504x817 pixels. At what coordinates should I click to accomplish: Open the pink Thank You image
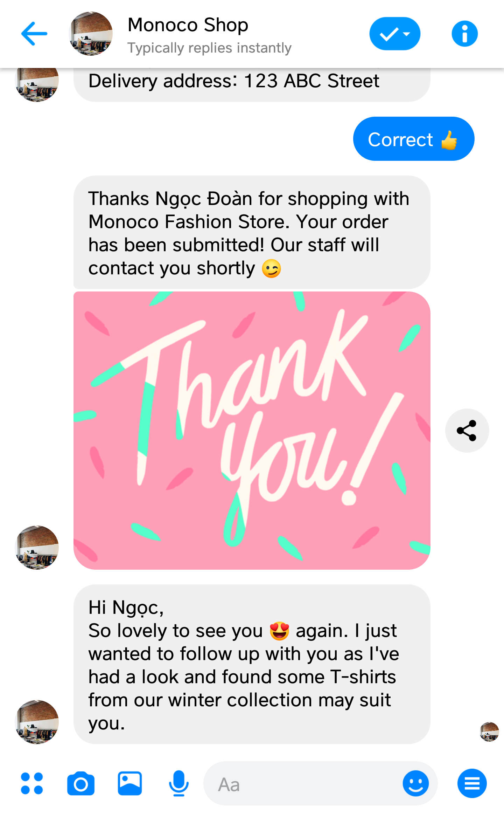pos(252,430)
